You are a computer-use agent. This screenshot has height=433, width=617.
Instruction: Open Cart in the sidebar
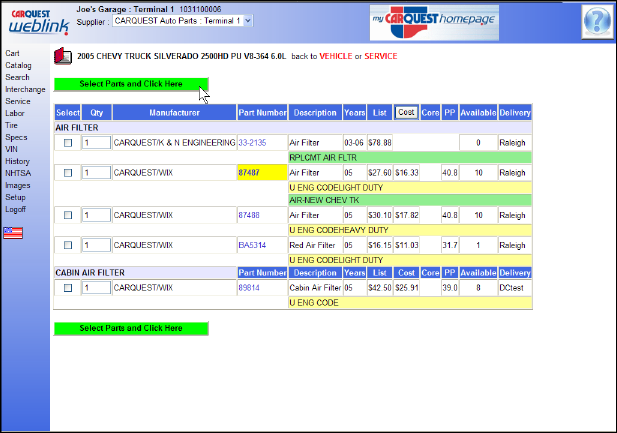click(x=12, y=53)
